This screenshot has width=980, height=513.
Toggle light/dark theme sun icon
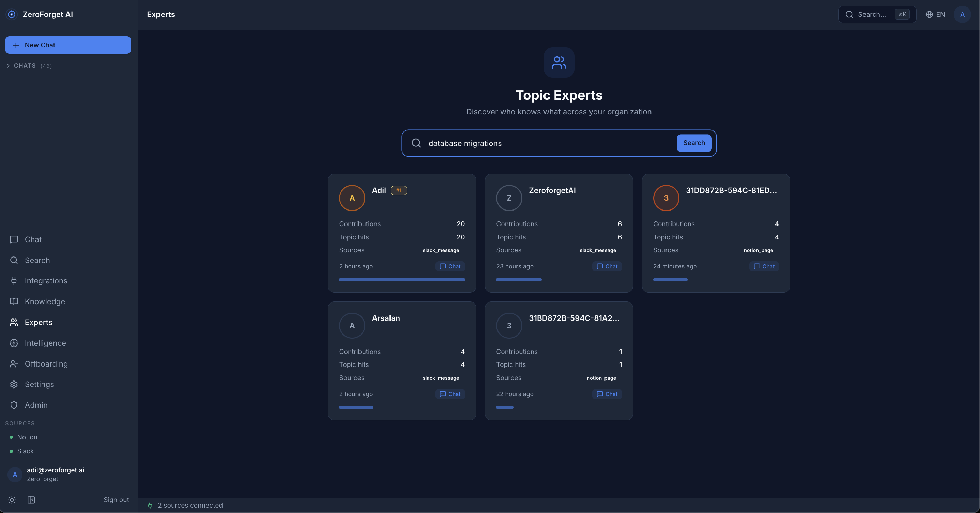click(12, 500)
